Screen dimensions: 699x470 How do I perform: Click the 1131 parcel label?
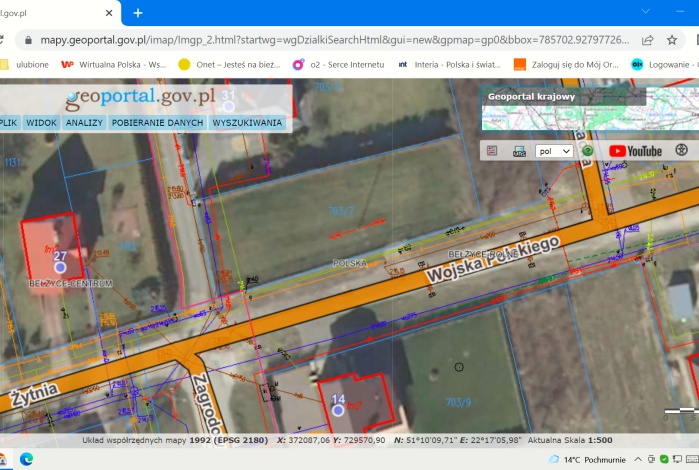point(12,162)
